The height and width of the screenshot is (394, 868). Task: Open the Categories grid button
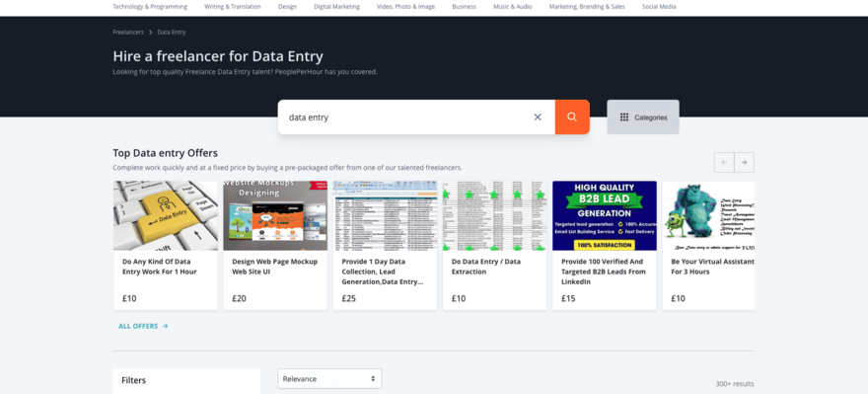(x=643, y=117)
